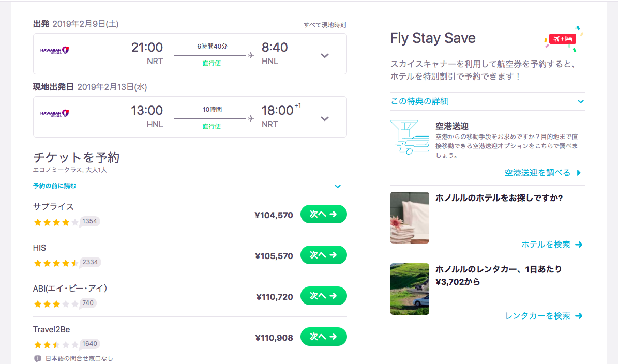
Task: Collapse the 予約の前に読む section
Action: pos(338,186)
